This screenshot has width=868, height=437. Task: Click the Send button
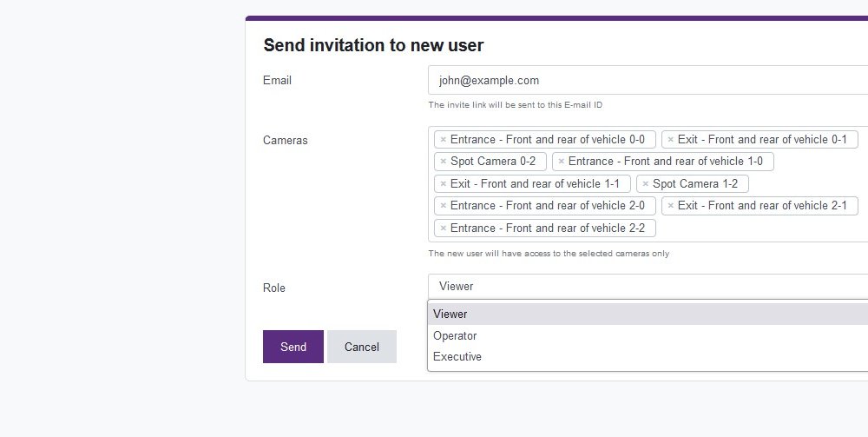[293, 347]
